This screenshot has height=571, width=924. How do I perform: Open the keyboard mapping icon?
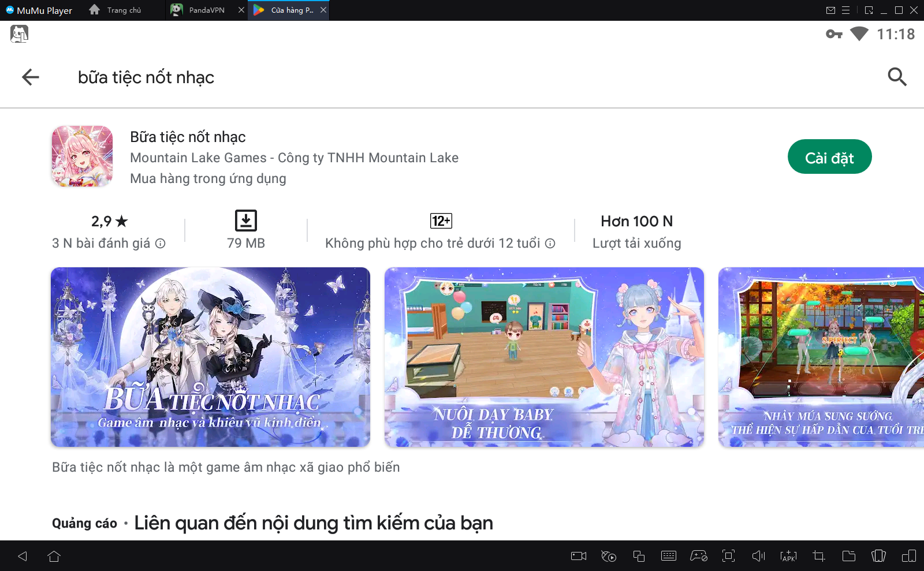[x=668, y=556]
